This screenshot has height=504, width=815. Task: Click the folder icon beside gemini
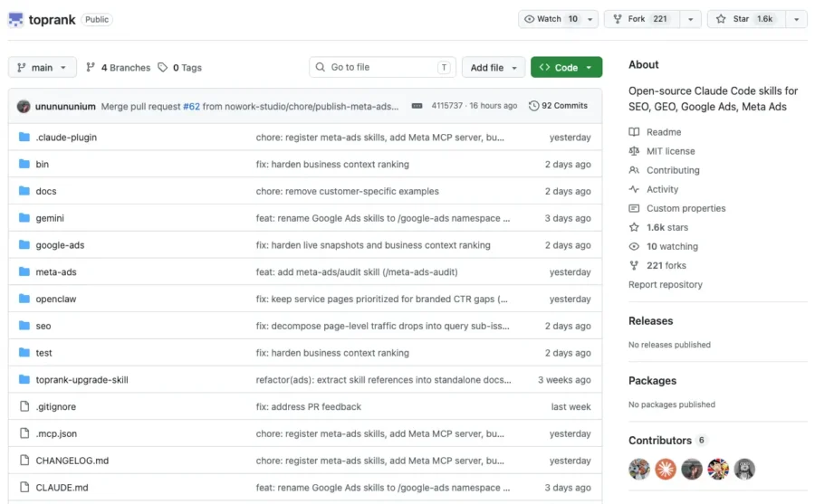(x=24, y=218)
